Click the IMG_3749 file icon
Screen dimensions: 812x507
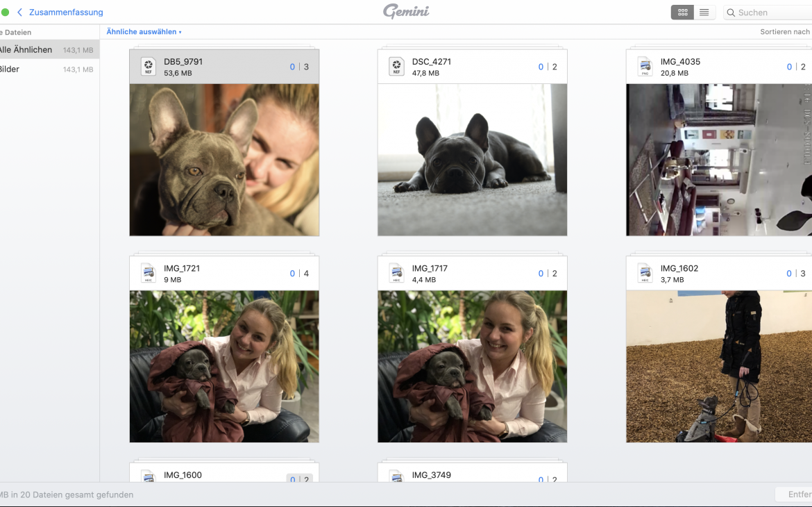pyautogui.click(x=397, y=476)
